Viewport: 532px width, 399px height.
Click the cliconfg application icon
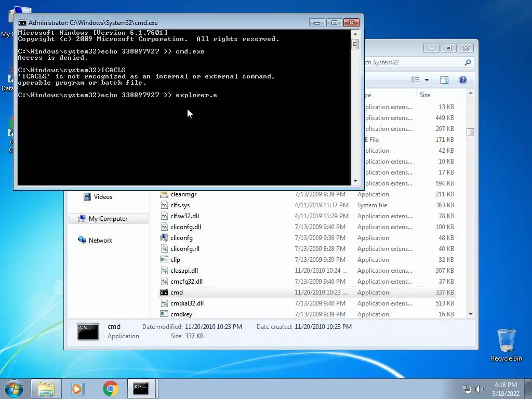(164, 237)
